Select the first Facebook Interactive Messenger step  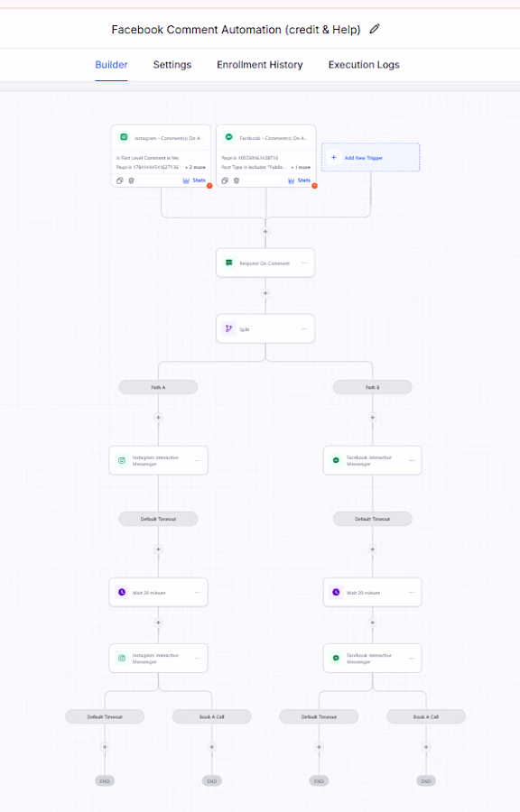(x=372, y=460)
